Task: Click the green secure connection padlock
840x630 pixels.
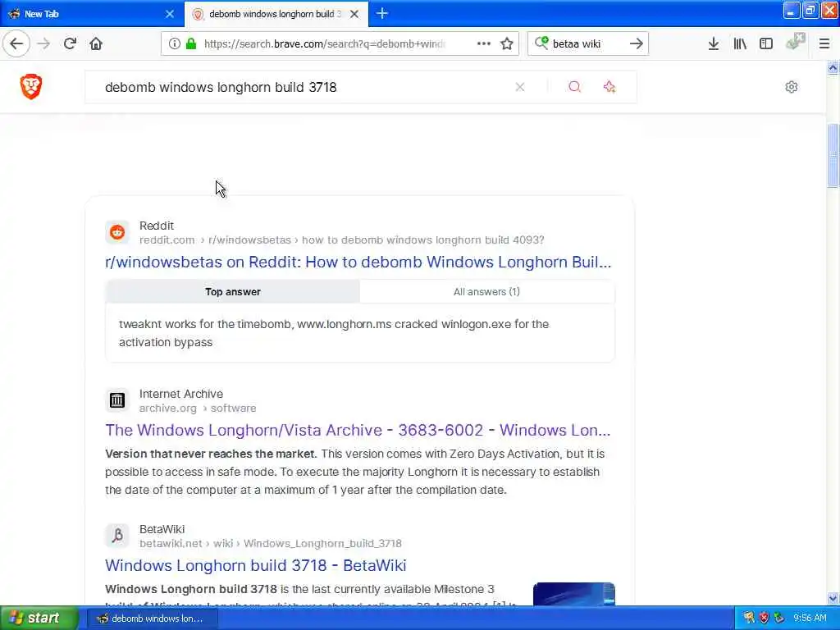Action: [190, 44]
